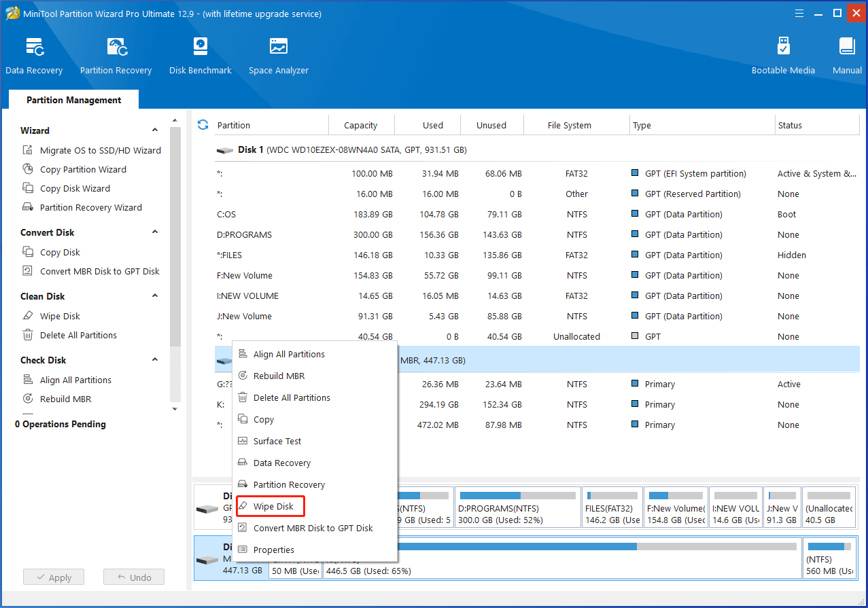Click the Disk 1 drive icon in the list
The image size is (868, 608).
(x=224, y=150)
